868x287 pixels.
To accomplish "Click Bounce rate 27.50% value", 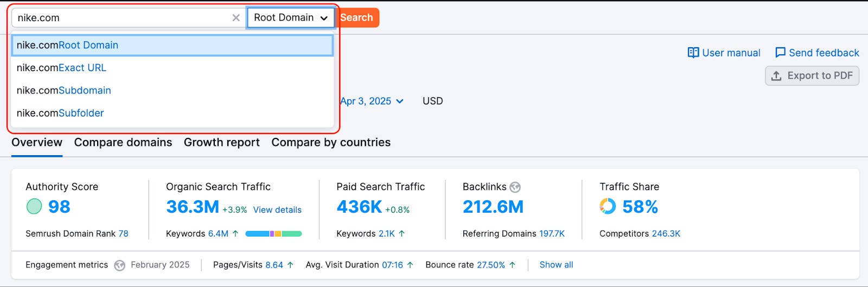I will 491,265.
